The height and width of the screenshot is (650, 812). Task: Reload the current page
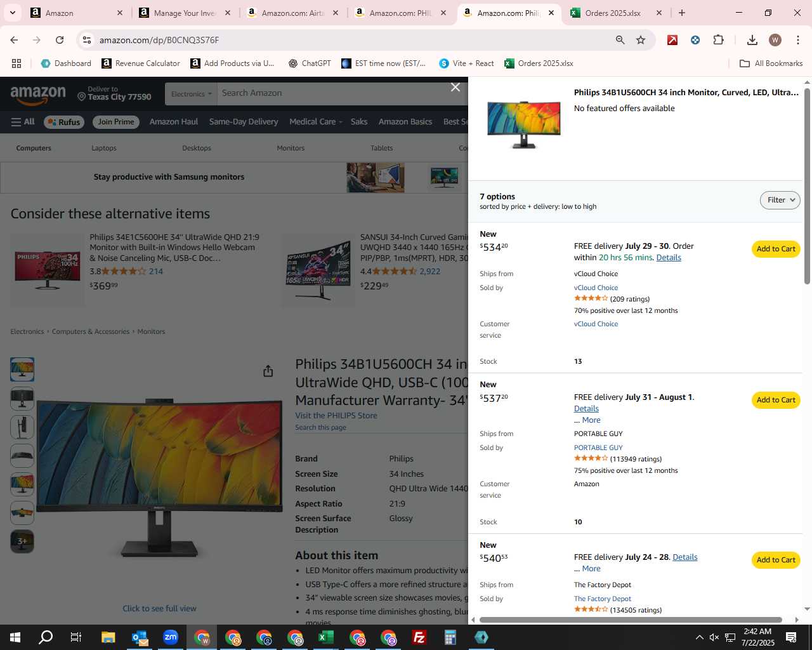[x=60, y=40]
